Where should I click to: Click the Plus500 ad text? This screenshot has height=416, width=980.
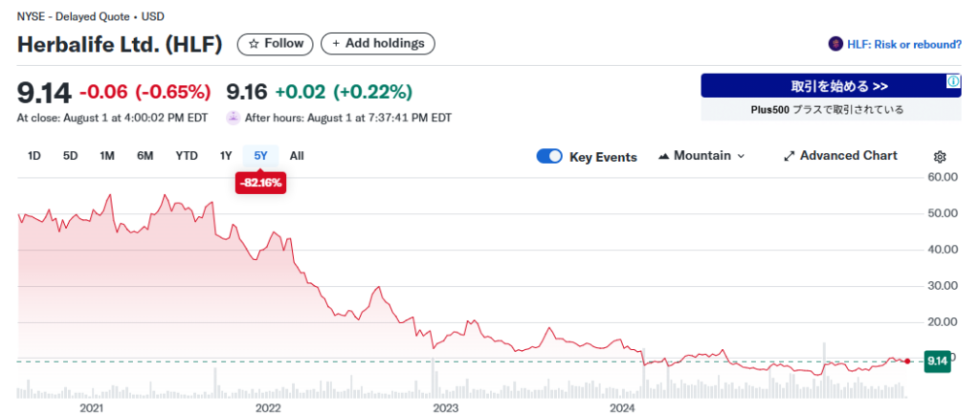coord(828,109)
